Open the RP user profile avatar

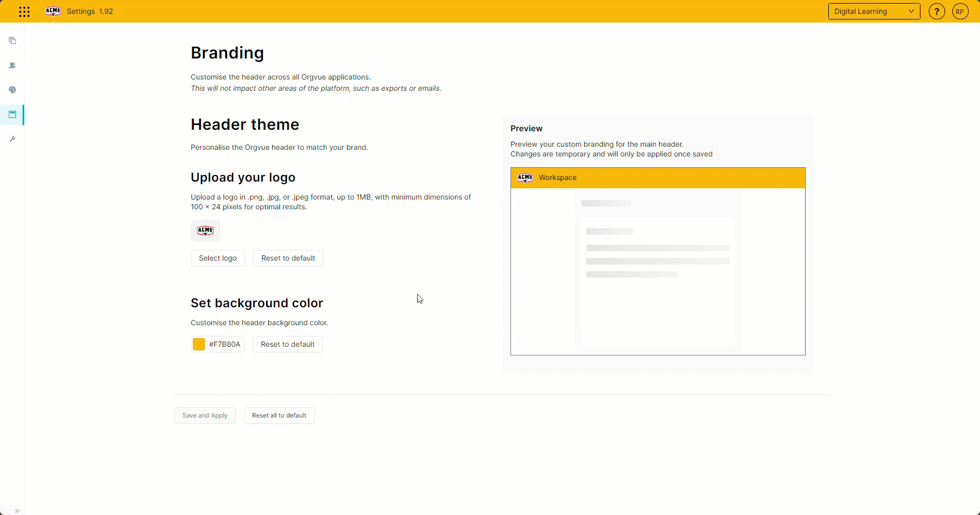click(x=960, y=11)
